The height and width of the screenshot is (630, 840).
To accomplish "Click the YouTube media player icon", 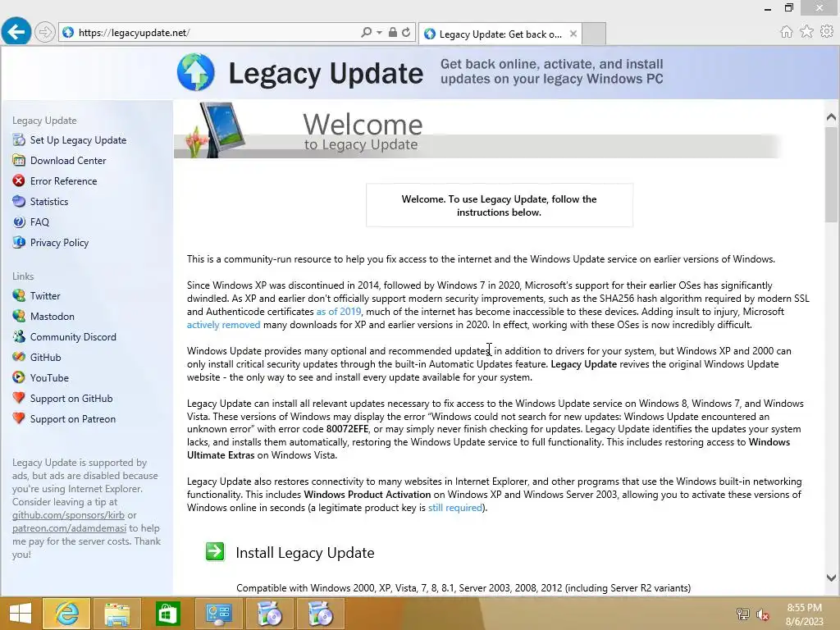I will click(x=19, y=377).
